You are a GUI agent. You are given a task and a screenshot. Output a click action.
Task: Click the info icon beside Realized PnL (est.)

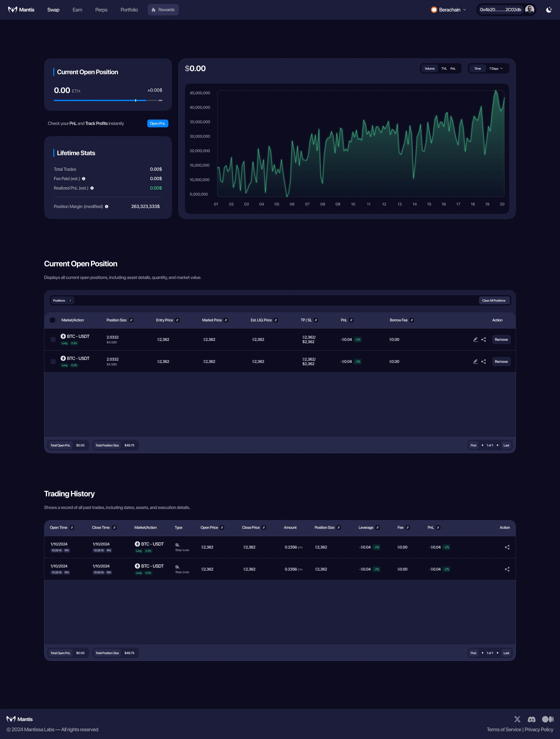tap(92, 188)
